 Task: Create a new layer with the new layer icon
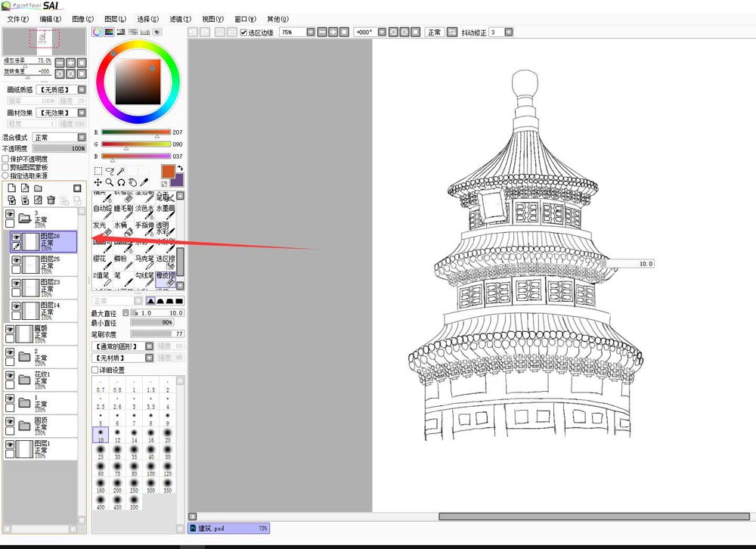pyautogui.click(x=12, y=188)
